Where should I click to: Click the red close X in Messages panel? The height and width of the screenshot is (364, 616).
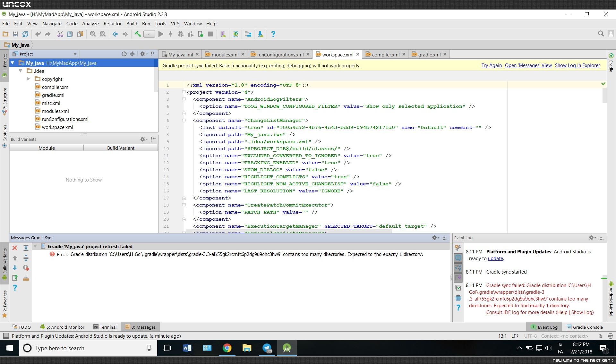15,248
